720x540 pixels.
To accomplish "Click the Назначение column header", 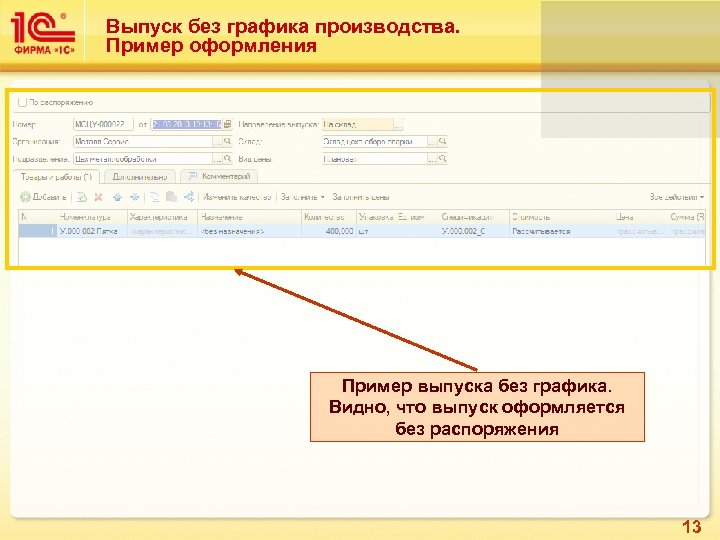I will coord(250,217).
